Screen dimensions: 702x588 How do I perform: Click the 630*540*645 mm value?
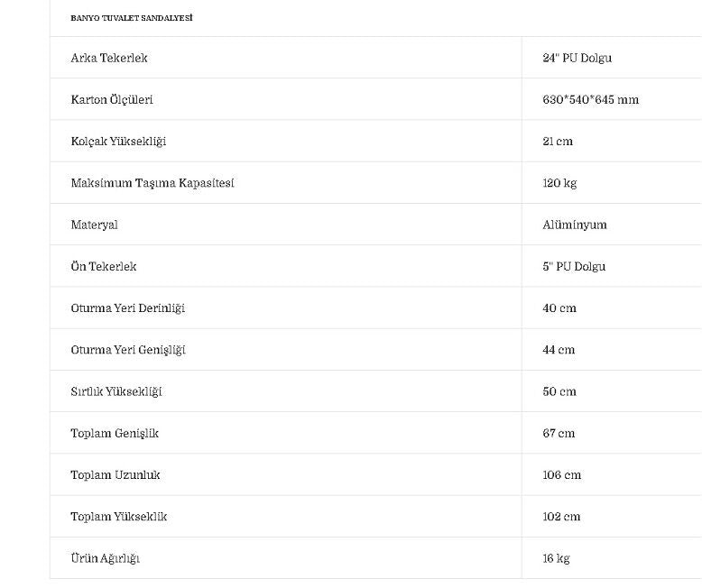pyautogui.click(x=590, y=100)
